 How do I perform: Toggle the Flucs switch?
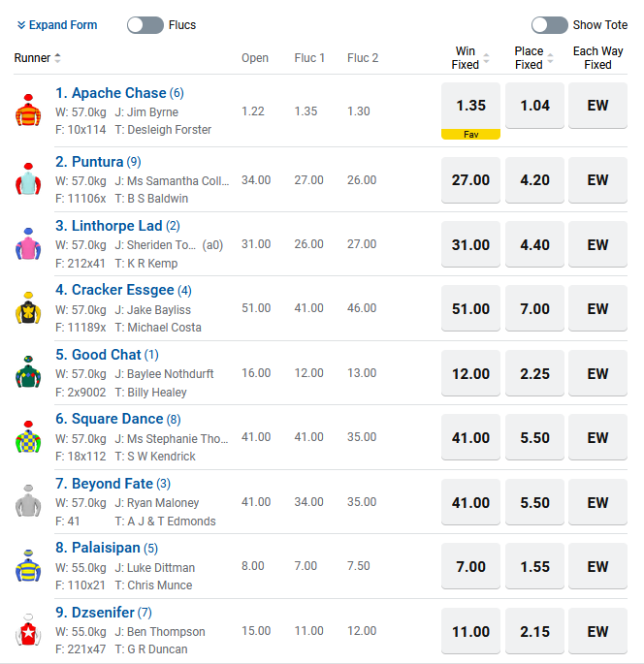145,25
